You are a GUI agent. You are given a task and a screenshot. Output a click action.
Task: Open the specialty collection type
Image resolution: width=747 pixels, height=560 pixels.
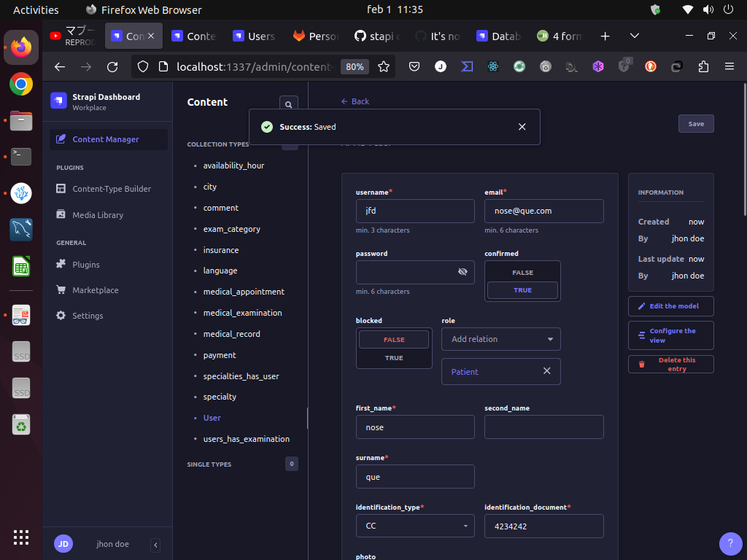pos(220,397)
